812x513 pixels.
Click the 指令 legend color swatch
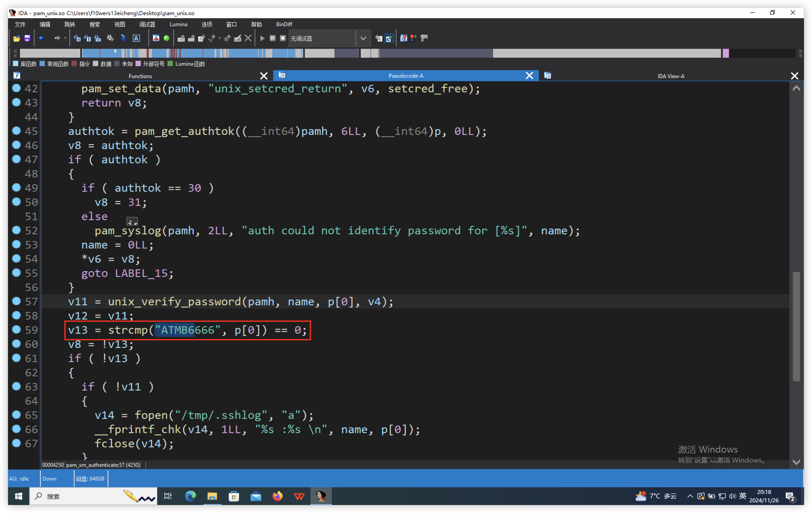tap(74, 63)
